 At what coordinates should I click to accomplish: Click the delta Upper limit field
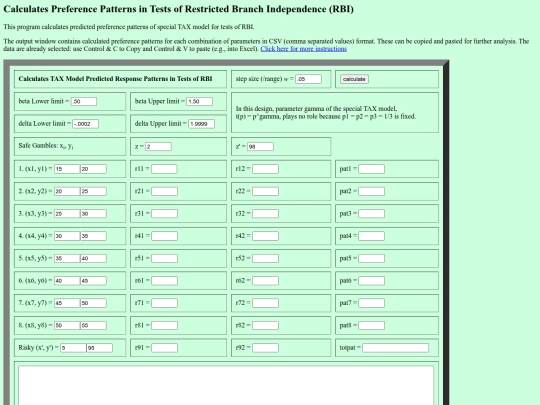coord(201,124)
